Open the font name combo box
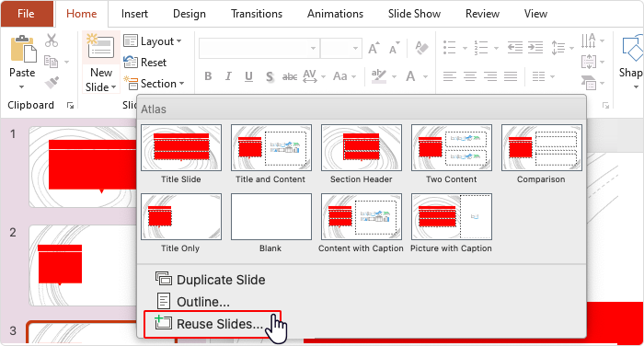Screen dimensions: 644x346 259,49
